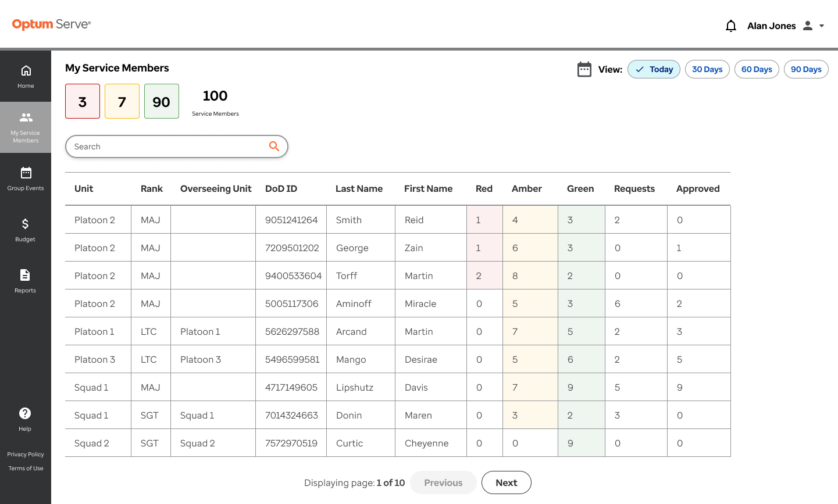Open the Help question mark icon
Image resolution: width=838 pixels, height=504 pixels.
(x=25, y=413)
